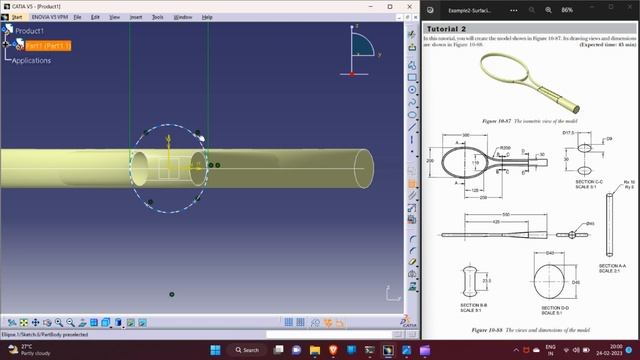Click the Corner fillet tool
The height and width of the screenshot is (360, 640).
[x=412, y=239]
